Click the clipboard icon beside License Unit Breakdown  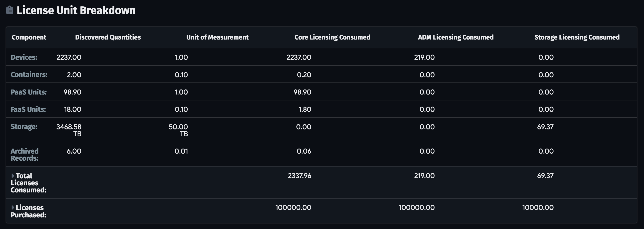10,10
